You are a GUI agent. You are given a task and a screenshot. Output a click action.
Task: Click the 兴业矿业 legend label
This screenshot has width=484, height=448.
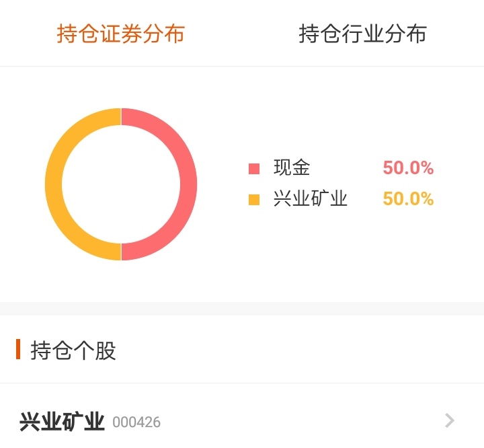[x=310, y=198]
